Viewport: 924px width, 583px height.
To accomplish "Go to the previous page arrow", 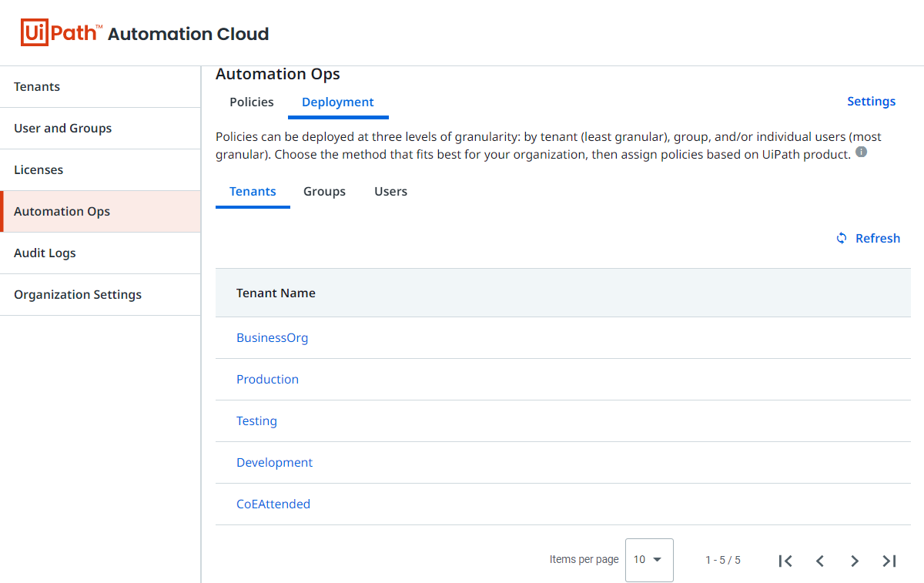I will 820,561.
